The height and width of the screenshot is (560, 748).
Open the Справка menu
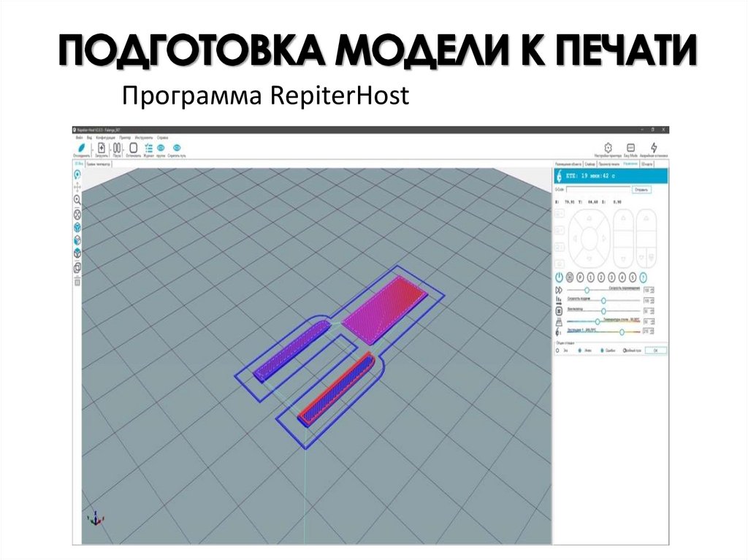162,138
